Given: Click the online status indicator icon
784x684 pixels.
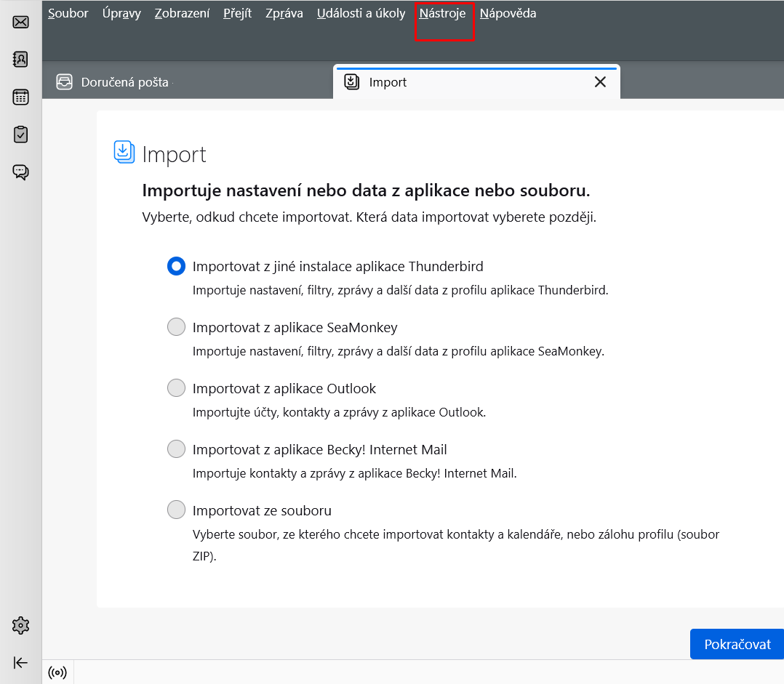Looking at the screenshot, I should [57, 672].
